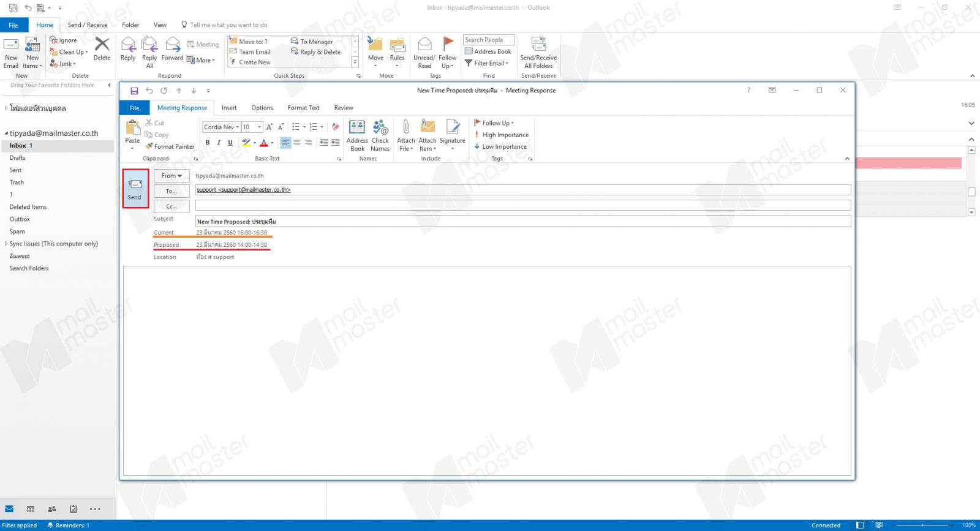Image resolution: width=980 pixels, height=531 pixels.
Task: Toggle Italic formatting
Action: point(219,143)
